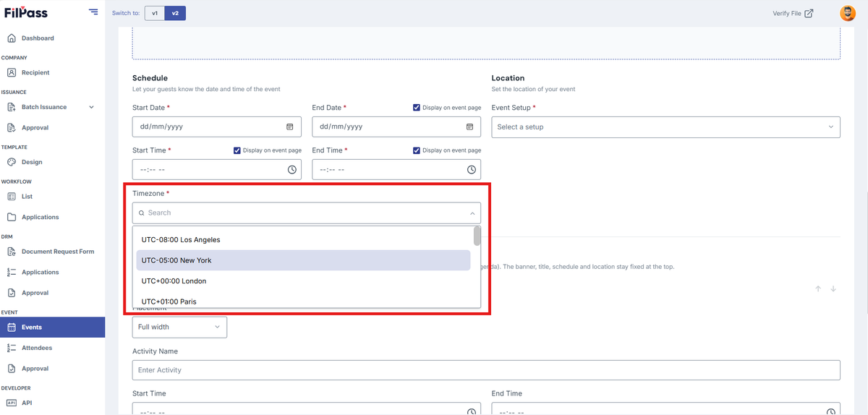Click the DRM Approval icon
This screenshot has height=415, width=868.
[12, 293]
